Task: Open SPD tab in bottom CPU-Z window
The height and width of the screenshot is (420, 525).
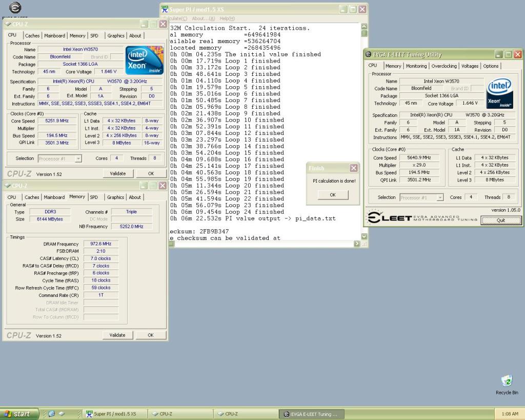Action: coord(94,197)
